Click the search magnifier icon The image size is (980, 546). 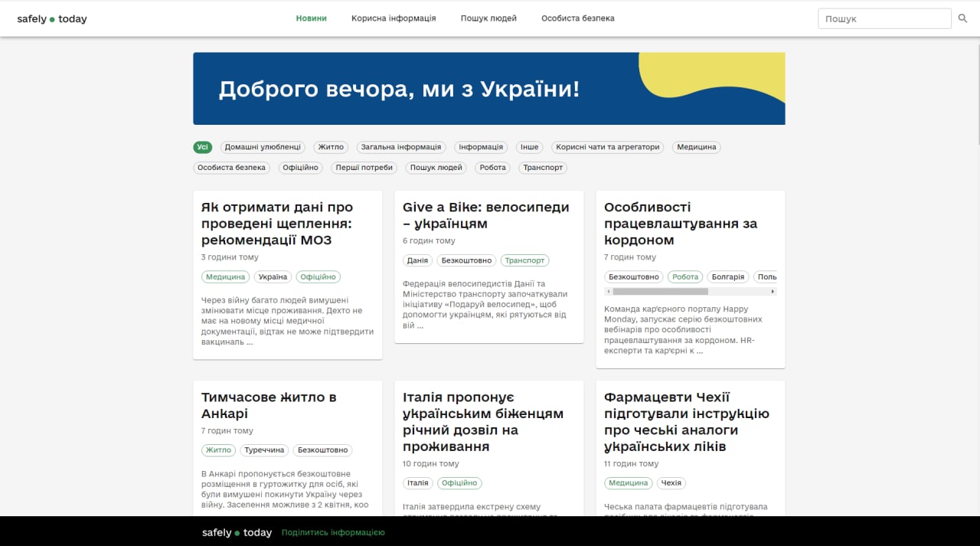click(x=962, y=18)
